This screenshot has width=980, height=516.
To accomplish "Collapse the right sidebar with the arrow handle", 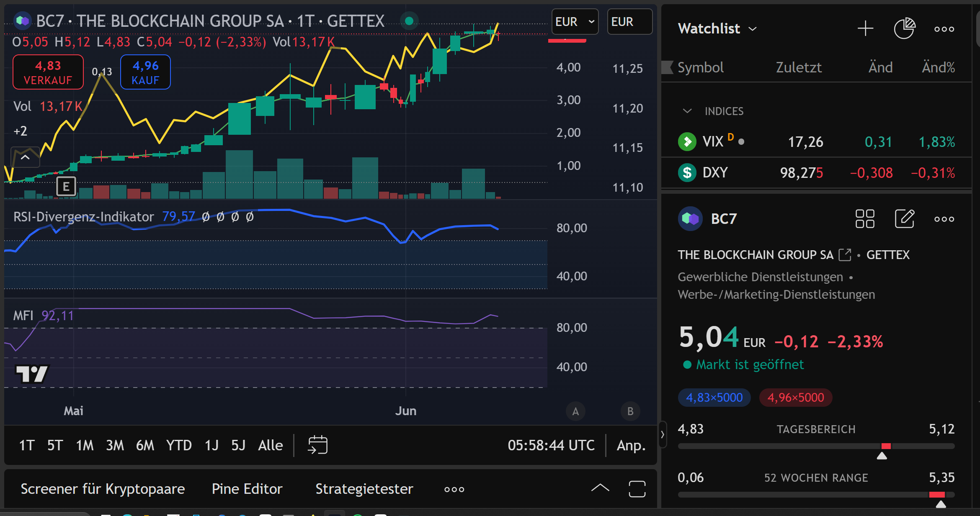I will pyautogui.click(x=663, y=434).
